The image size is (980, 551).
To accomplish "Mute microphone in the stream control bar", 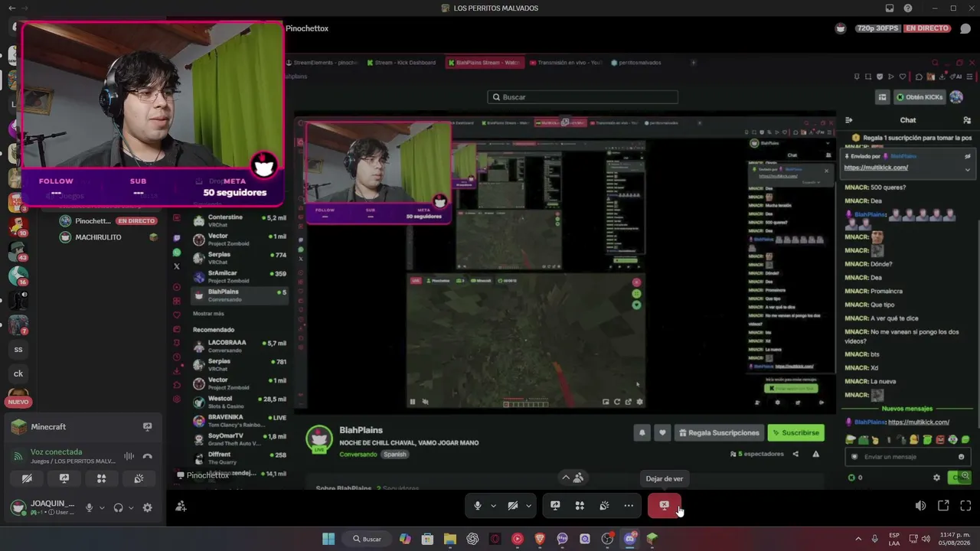I will pyautogui.click(x=478, y=506).
